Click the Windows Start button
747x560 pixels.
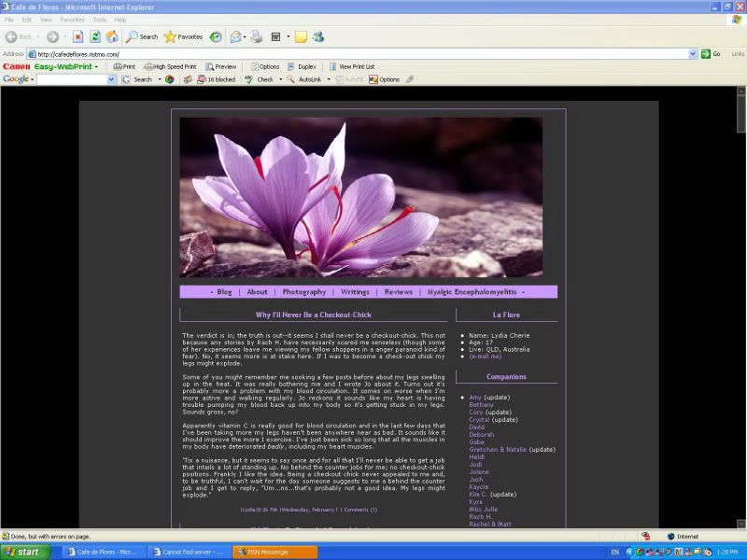tap(25, 553)
